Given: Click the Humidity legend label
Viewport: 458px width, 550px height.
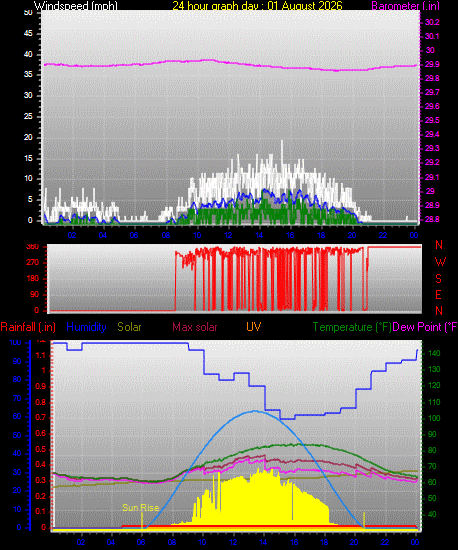Looking at the screenshot, I should pos(86,327).
